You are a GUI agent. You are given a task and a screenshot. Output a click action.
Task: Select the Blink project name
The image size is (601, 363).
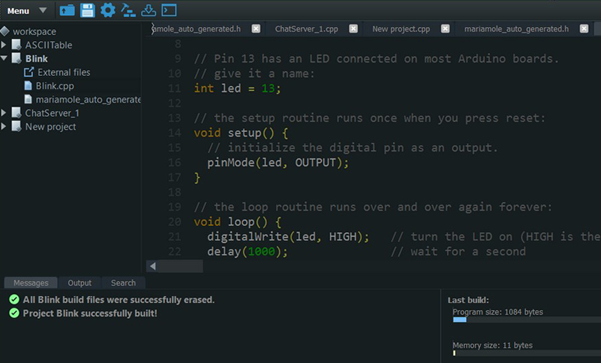pyautogui.click(x=36, y=59)
